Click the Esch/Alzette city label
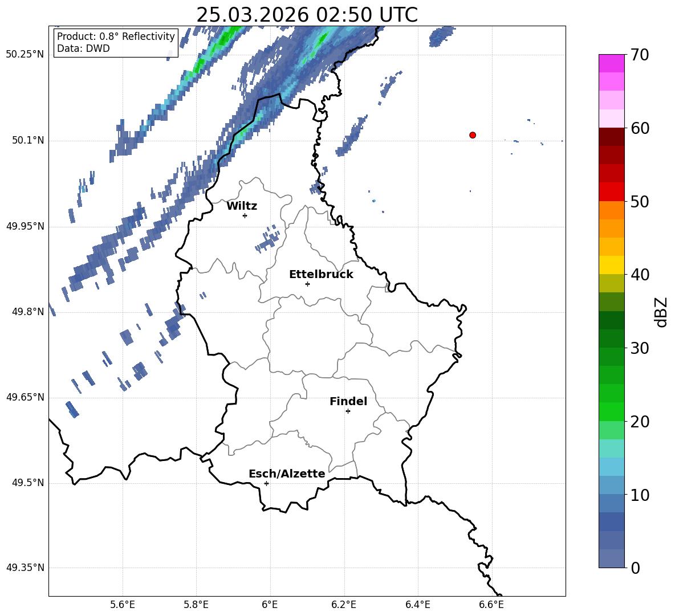The image size is (675, 616). [x=287, y=474]
